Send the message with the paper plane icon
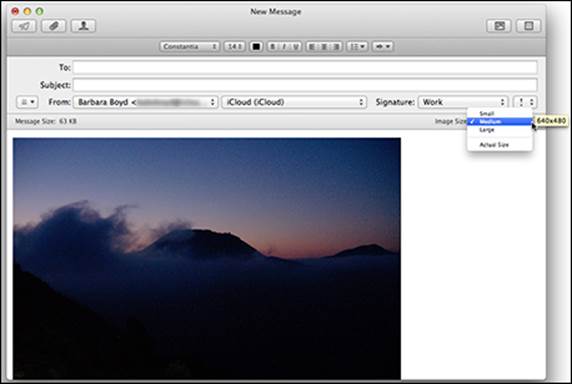 point(24,26)
